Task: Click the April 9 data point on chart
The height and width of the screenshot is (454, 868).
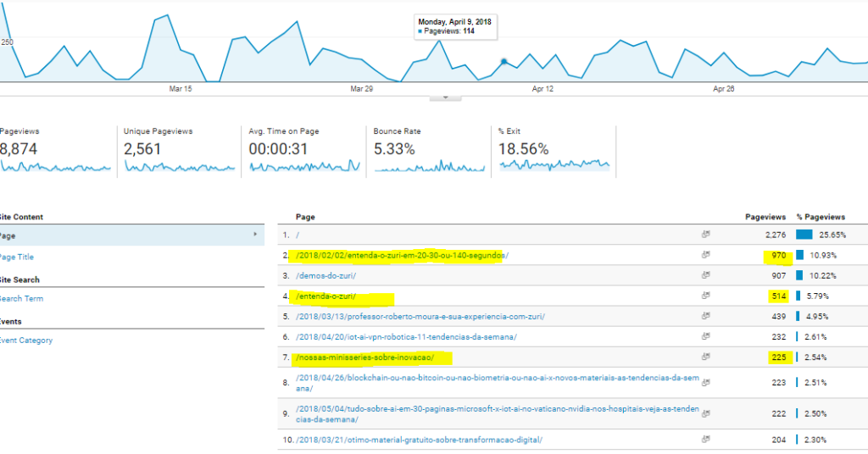Action: coord(504,61)
